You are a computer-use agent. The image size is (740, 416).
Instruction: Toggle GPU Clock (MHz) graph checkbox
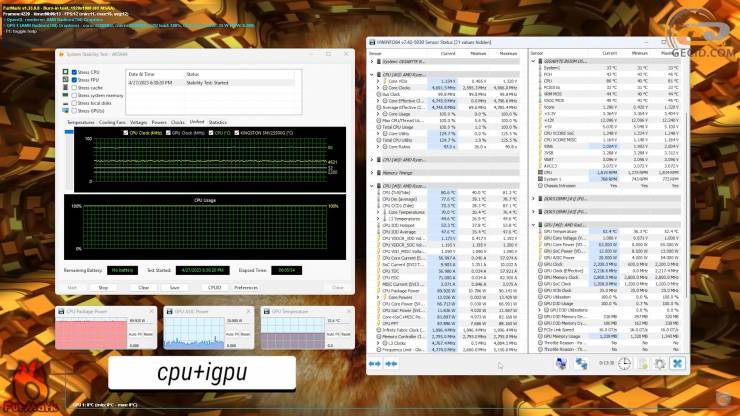tap(168, 133)
